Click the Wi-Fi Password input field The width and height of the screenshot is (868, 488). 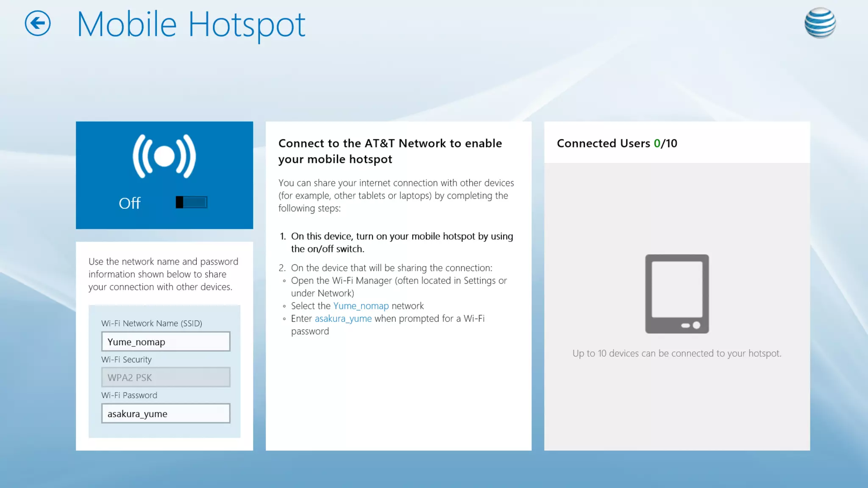click(166, 413)
